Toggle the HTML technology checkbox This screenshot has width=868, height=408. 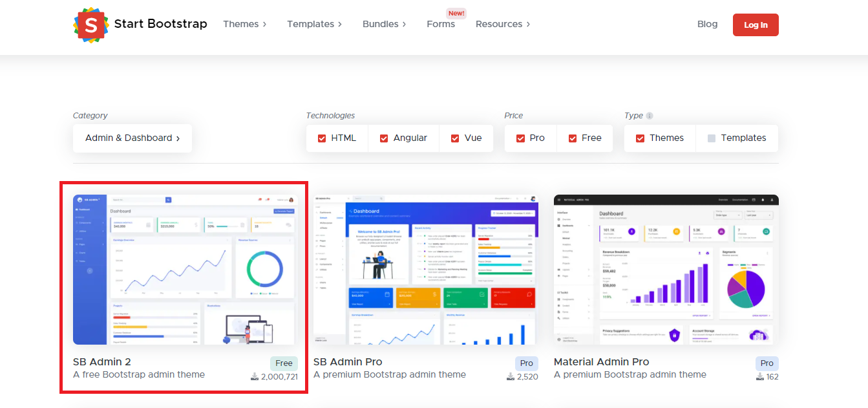point(322,138)
